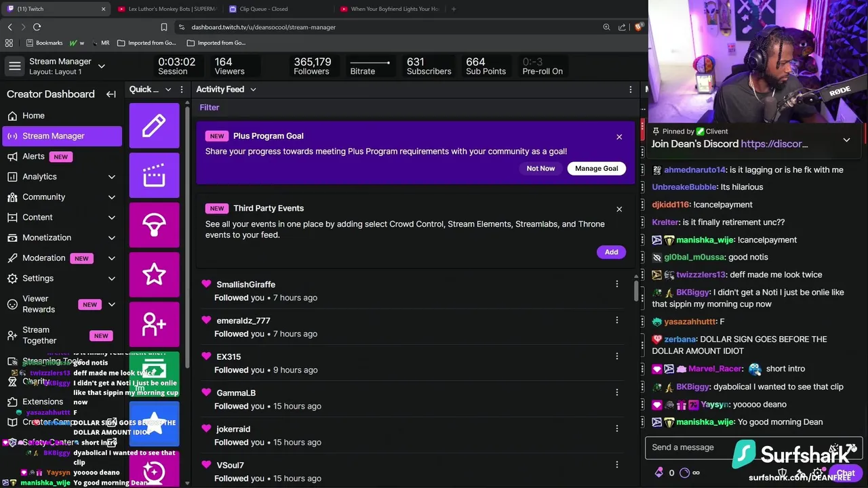Open new browser tab with plus
Image resolution: width=868 pixels, height=488 pixels.
[454, 9]
